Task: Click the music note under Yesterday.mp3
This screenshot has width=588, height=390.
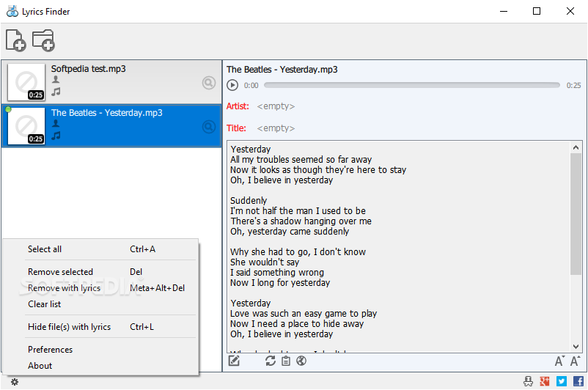Action: tap(56, 136)
